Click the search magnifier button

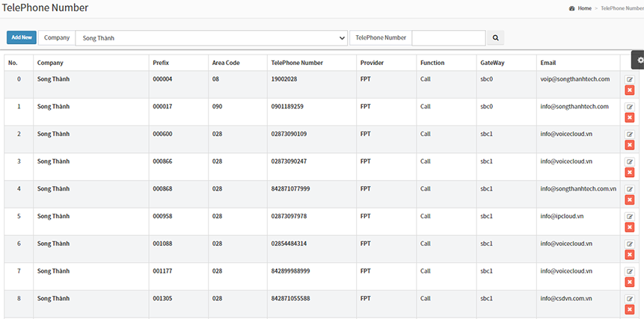click(x=495, y=37)
